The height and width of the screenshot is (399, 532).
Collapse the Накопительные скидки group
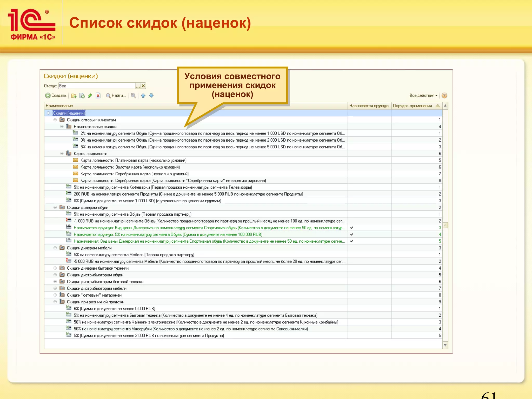[62, 127]
